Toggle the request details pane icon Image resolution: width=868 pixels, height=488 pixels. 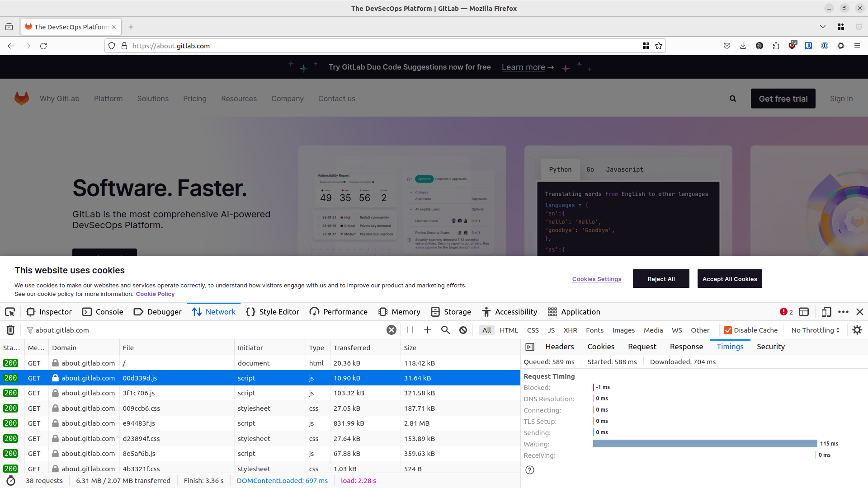(x=530, y=347)
